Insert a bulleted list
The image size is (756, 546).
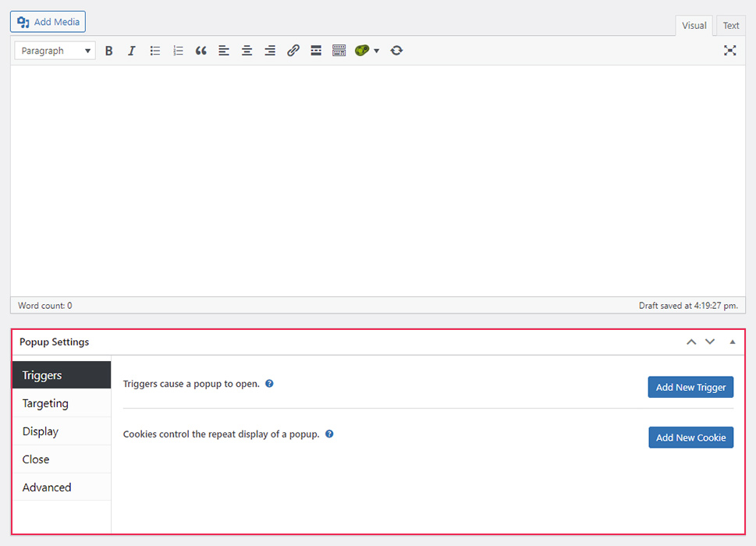154,50
